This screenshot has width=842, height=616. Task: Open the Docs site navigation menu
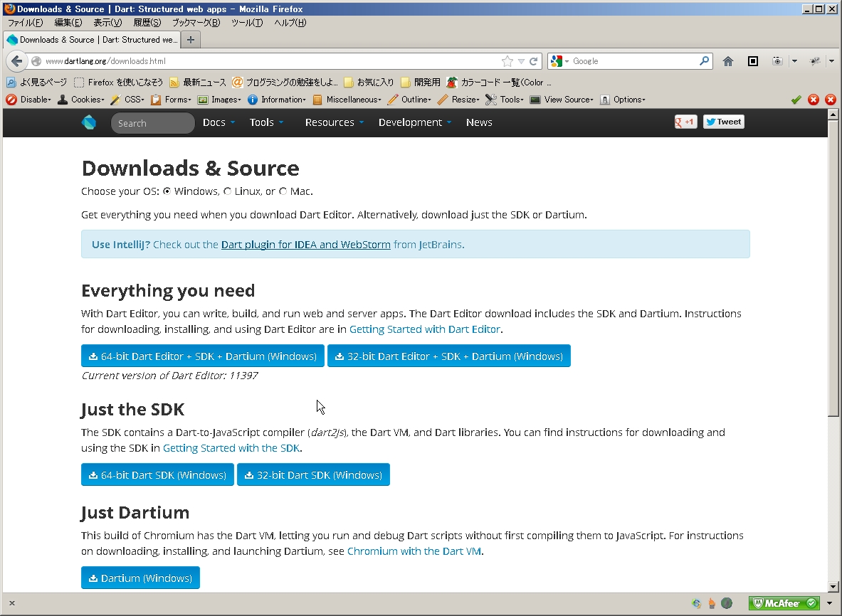[219, 122]
